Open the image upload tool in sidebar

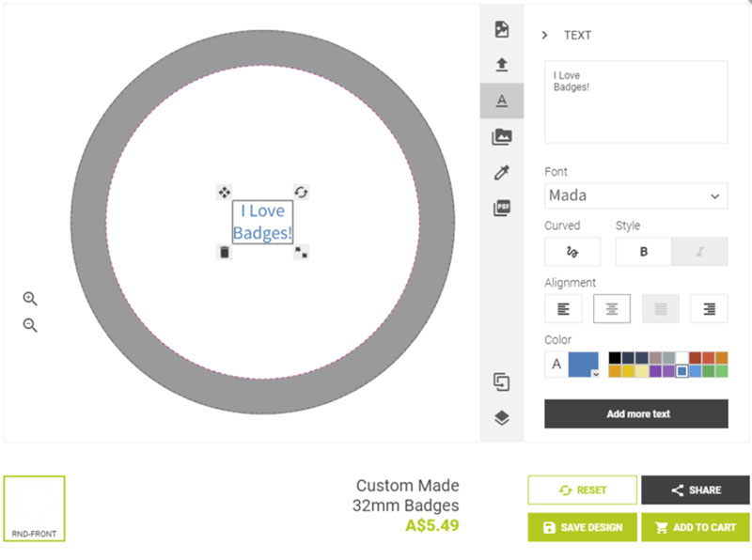502,65
